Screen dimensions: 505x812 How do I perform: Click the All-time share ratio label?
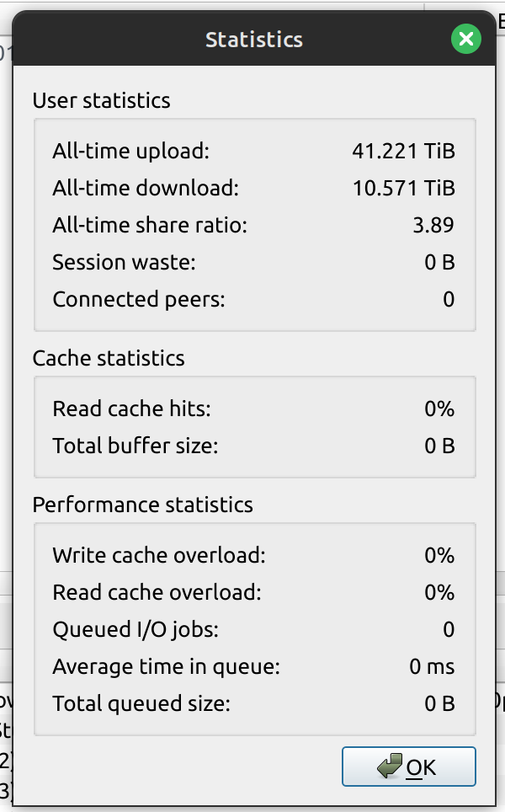click(150, 225)
